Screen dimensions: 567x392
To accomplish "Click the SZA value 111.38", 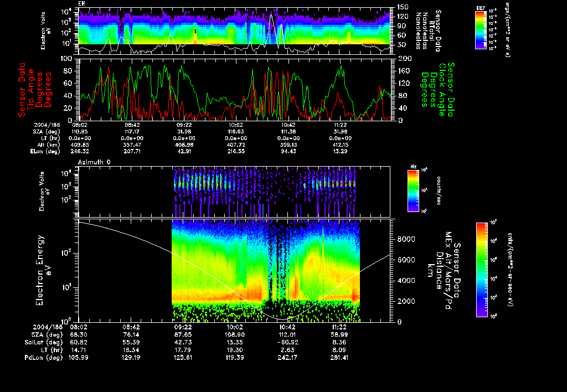I will (x=288, y=132).
